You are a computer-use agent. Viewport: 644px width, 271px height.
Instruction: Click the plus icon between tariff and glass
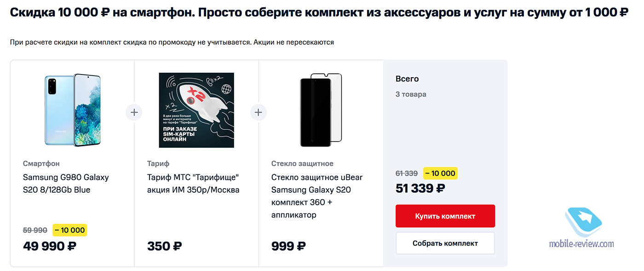(x=259, y=112)
